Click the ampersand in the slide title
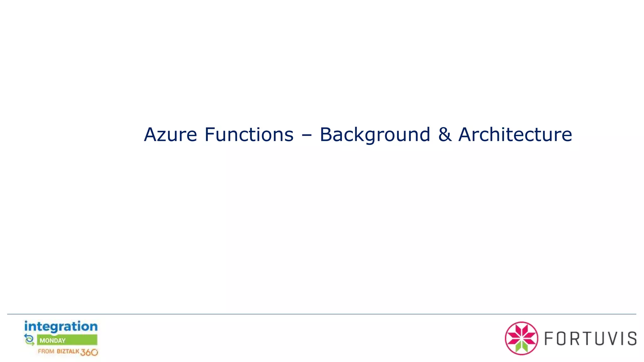Image resolution: width=644 pixels, height=362 pixels. tap(444, 134)
